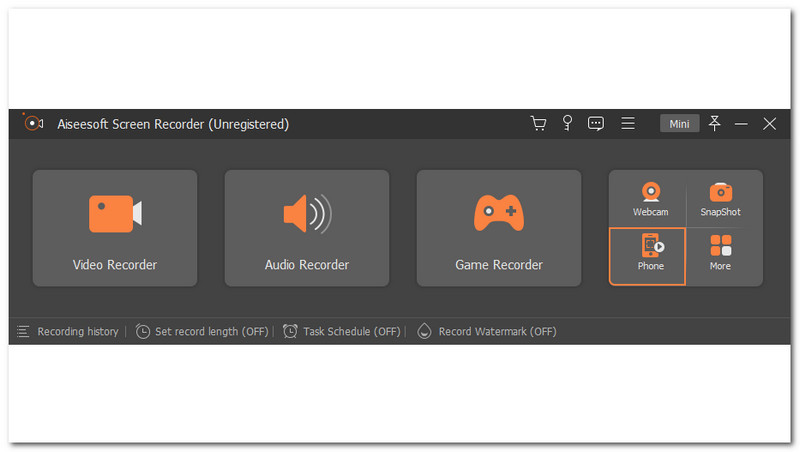Close the Screen Recorder window

point(769,123)
